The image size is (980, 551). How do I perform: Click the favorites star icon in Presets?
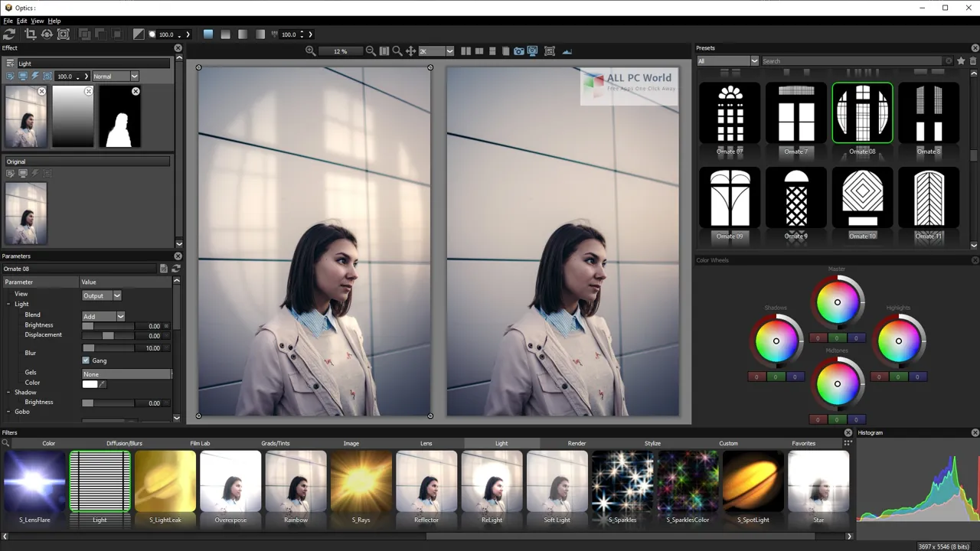click(x=961, y=61)
